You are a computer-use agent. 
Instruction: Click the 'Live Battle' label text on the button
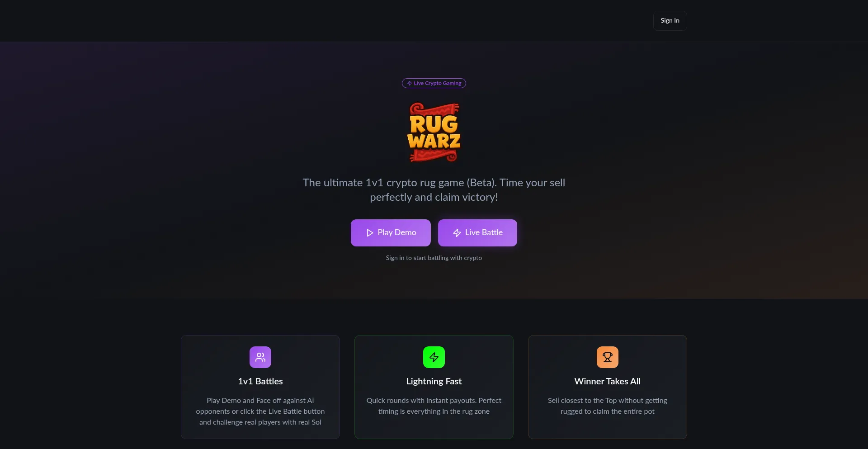tap(484, 232)
